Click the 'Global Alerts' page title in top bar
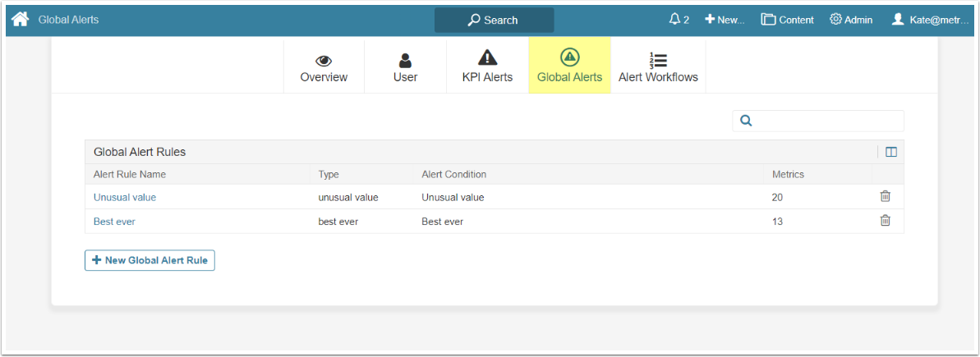 coord(68,20)
